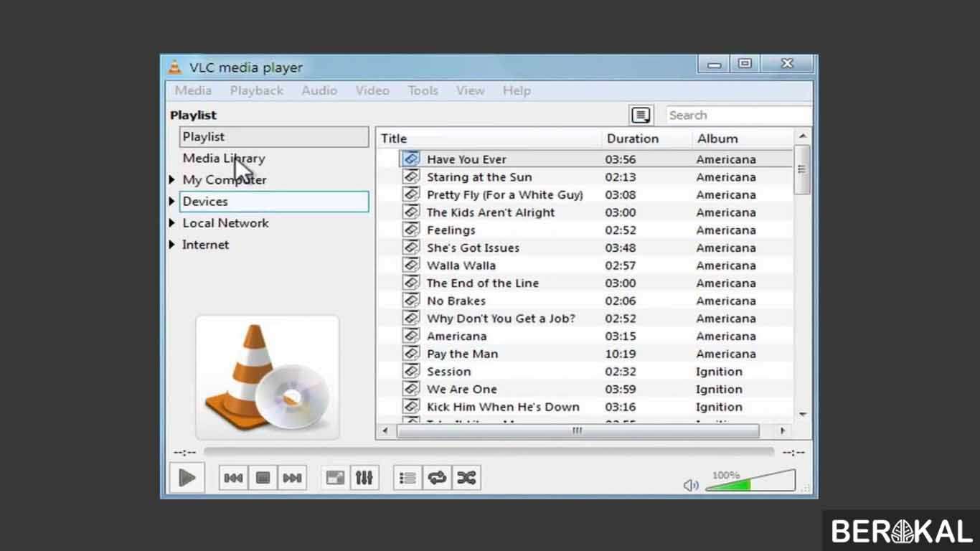
Task: Click the speaker volume icon
Action: (x=690, y=484)
